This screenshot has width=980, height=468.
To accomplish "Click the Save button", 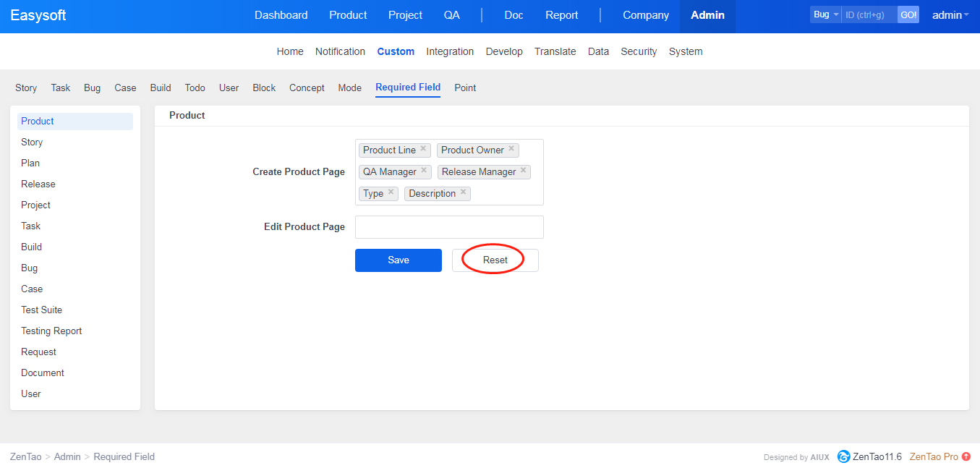I will pyautogui.click(x=399, y=260).
